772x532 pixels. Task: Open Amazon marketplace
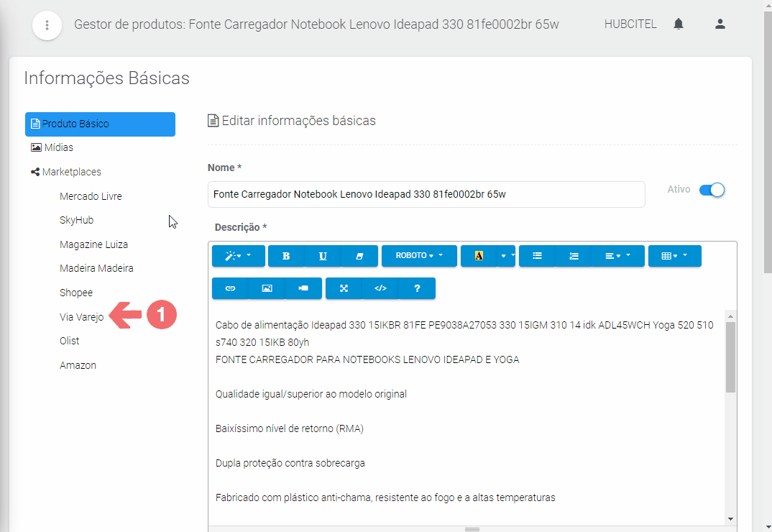78,365
